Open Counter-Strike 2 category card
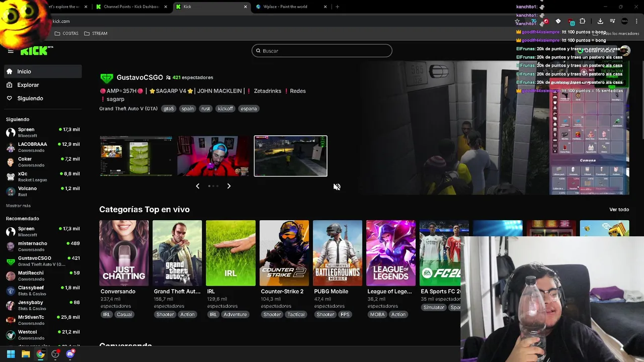This screenshot has height=362, width=644. click(284, 253)
